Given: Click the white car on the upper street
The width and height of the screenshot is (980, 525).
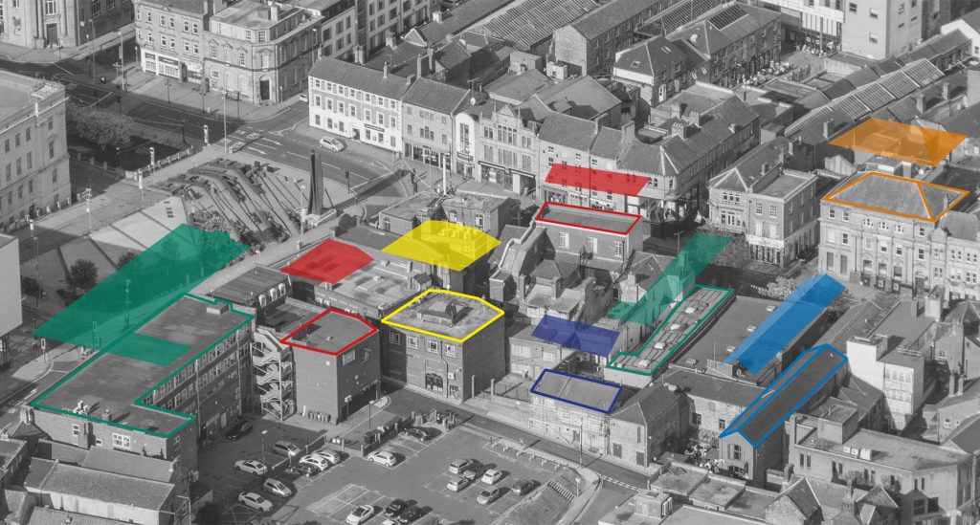Looking at the screenshot, I should 331,144.
